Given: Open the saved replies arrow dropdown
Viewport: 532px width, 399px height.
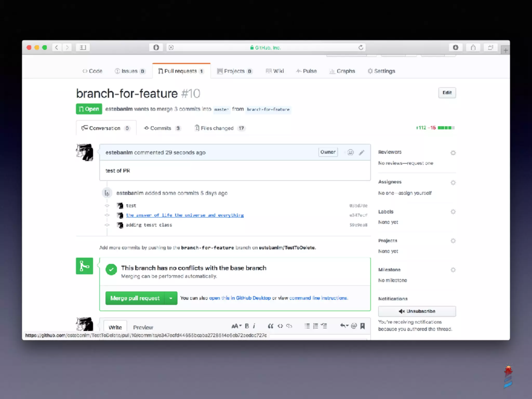Looking at the screenshot, I should 344,326.
